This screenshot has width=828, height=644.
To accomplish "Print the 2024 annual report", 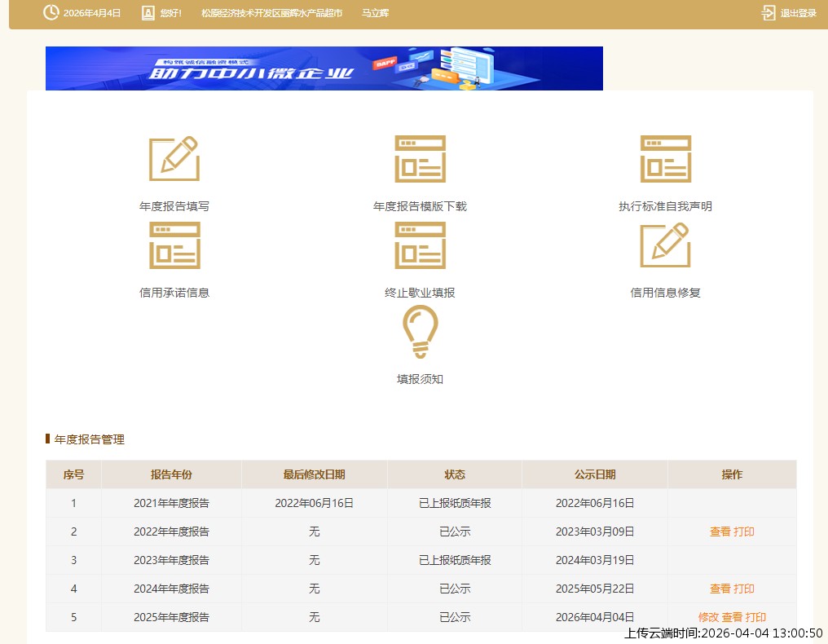I will [x=744, y=589].
